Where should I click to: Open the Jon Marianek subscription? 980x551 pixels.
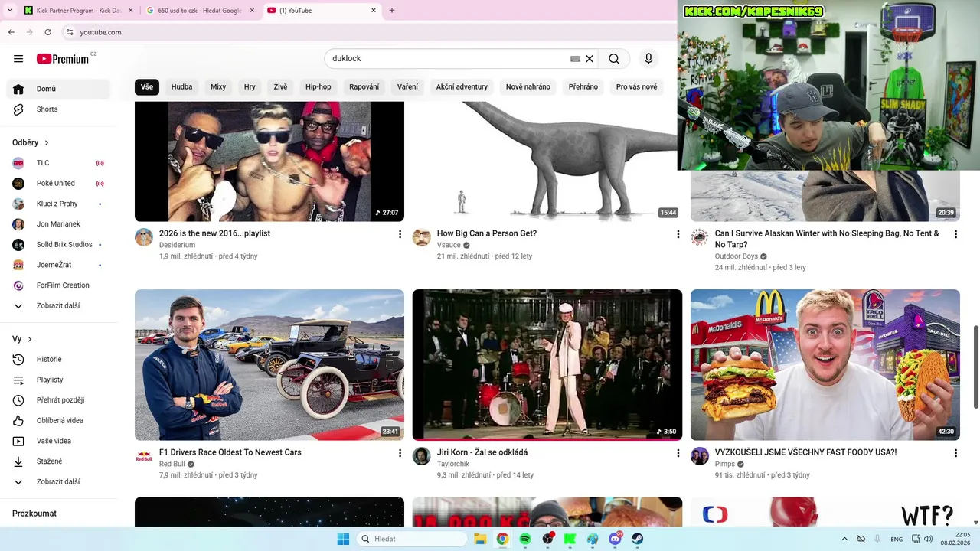click(58, 224)
